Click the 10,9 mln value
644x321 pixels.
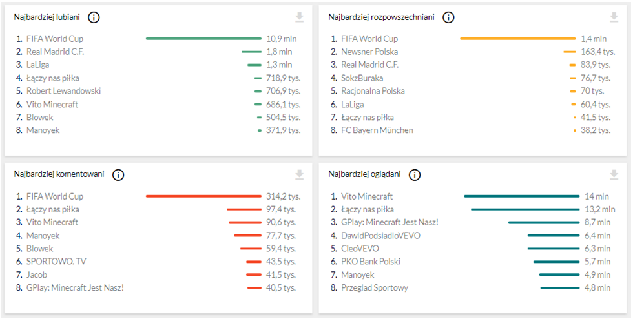282,39
